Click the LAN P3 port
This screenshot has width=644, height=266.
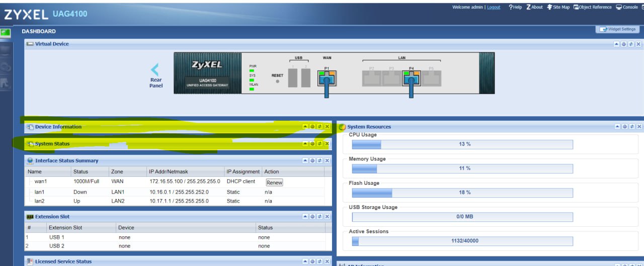click(391, 78)
